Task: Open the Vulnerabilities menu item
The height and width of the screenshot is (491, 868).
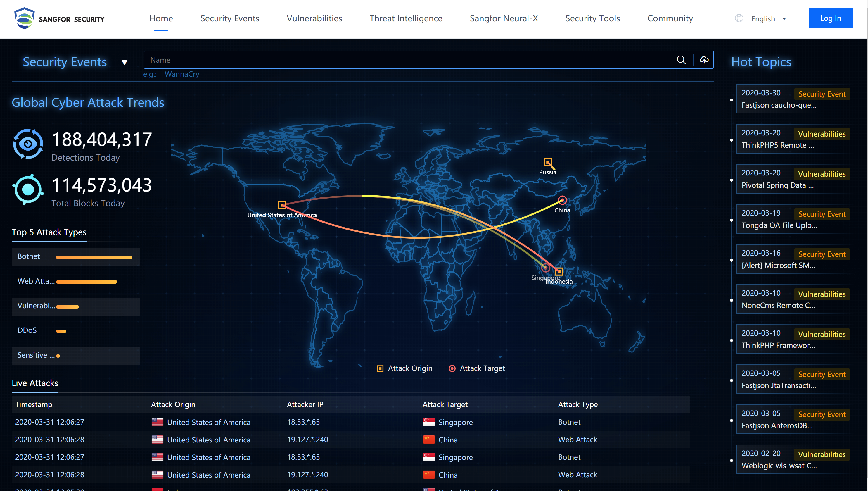Action: coord(314,18)
